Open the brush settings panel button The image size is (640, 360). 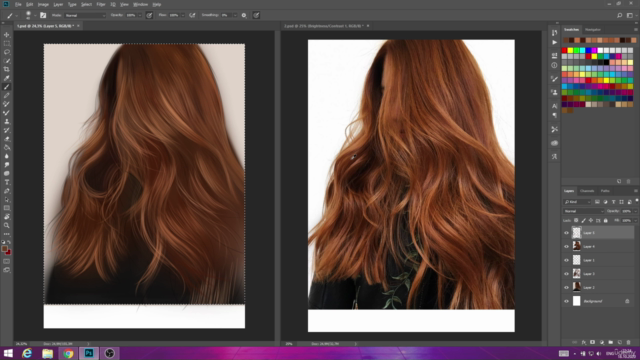pos(43,15)
